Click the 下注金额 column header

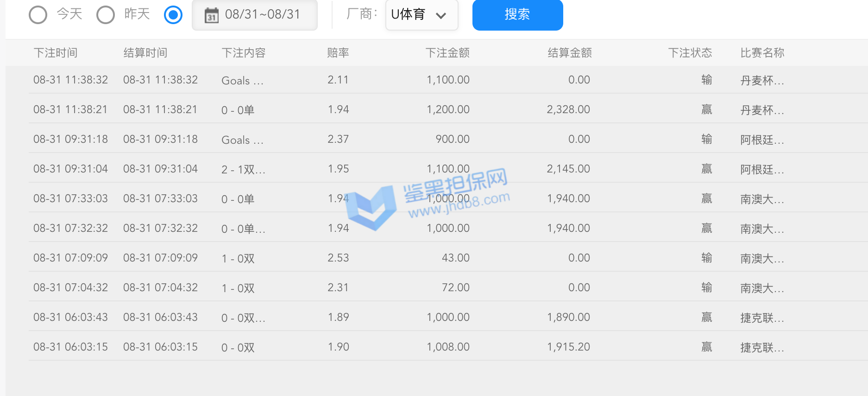click(x=447, y=53)
